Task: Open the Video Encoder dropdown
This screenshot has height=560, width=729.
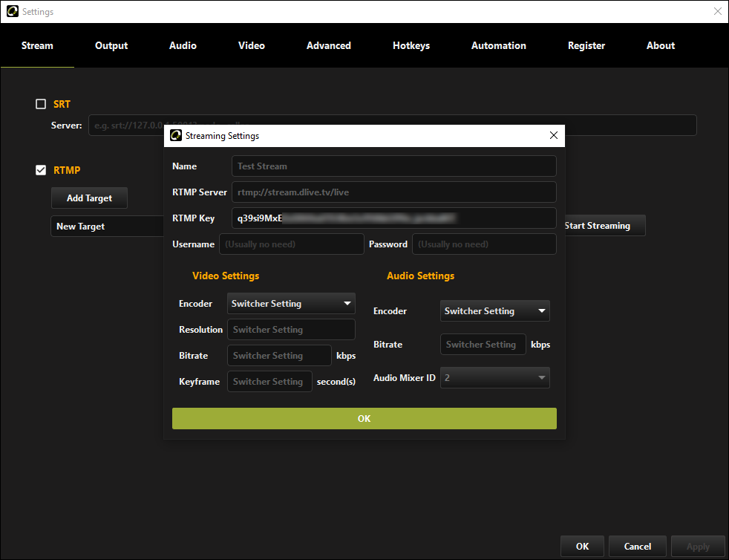Action: pos(291,303)
